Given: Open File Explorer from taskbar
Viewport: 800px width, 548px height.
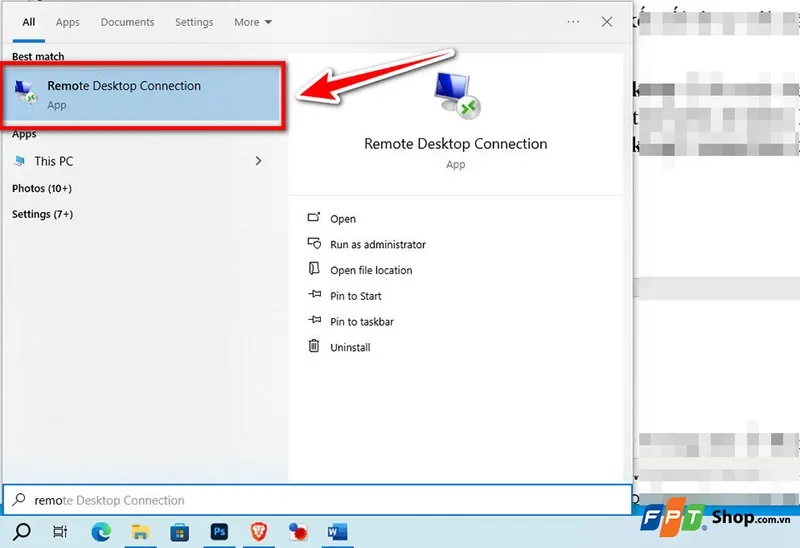Looking at the screenshot, I should pos(140,532).
